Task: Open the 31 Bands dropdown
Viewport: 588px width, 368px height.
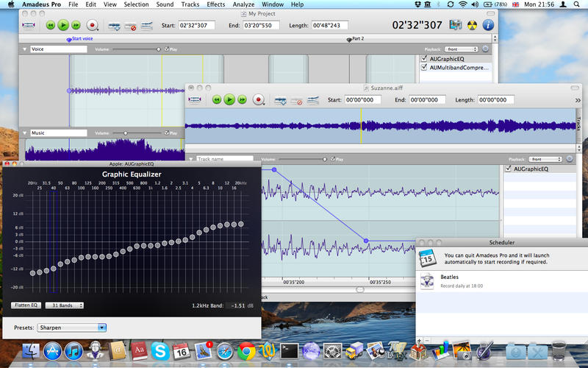Action: point(64,305)
